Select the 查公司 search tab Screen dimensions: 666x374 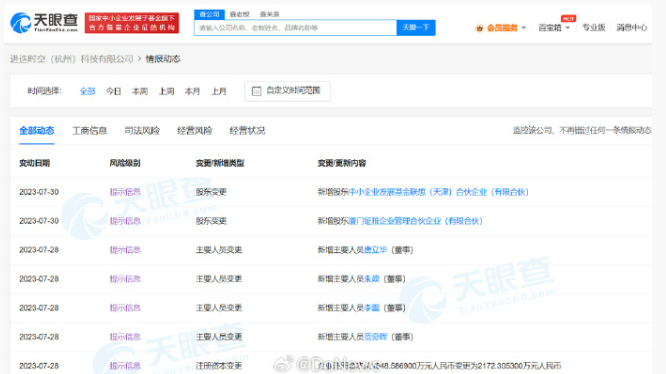[209, 14]
